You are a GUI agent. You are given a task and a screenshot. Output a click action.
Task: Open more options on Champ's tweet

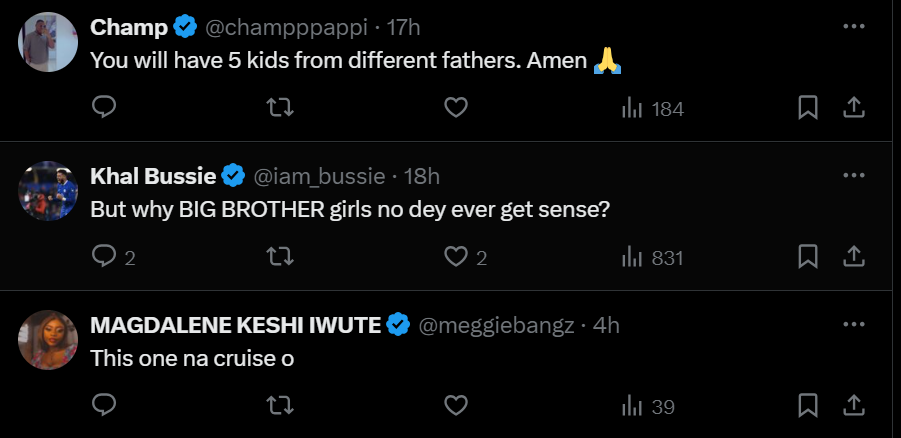(853, 26)
